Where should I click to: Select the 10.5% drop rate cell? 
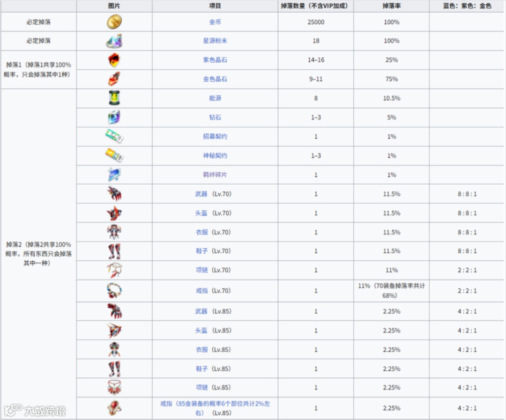[391, 98]
